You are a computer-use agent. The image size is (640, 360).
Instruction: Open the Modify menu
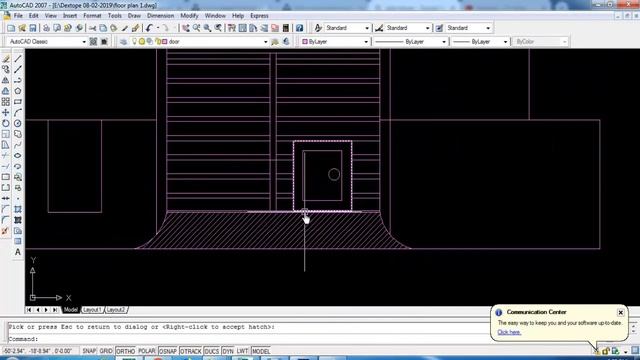(x=189, y=16)
